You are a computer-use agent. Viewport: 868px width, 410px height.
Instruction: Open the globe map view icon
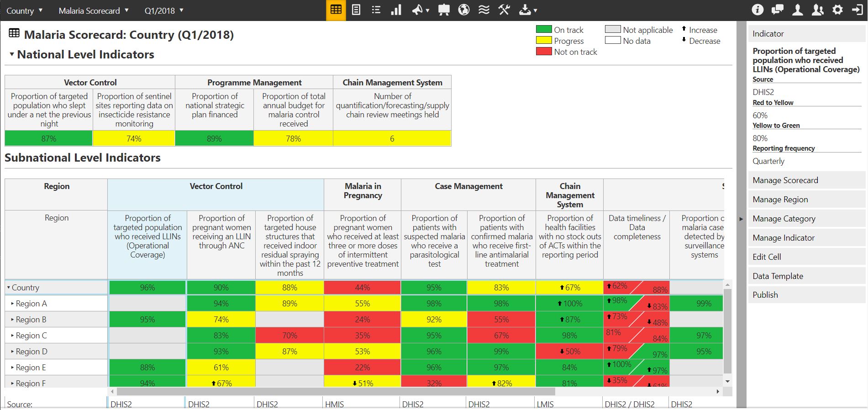coord(463,10)
